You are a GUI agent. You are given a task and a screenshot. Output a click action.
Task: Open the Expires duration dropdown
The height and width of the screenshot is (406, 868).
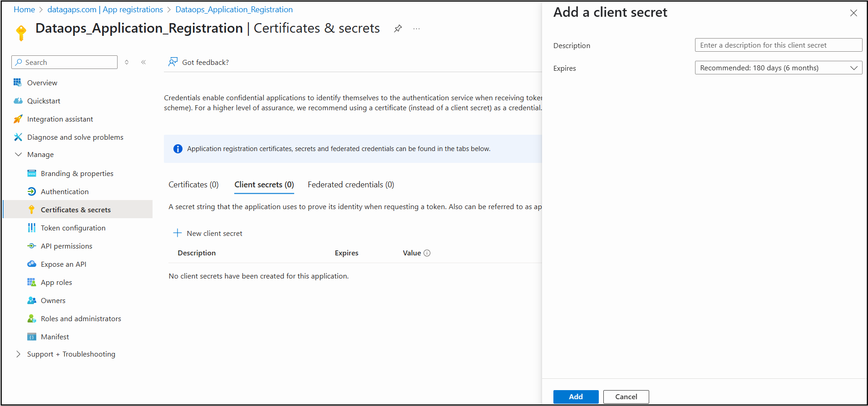pyautogui.click(x=778, y=68)
